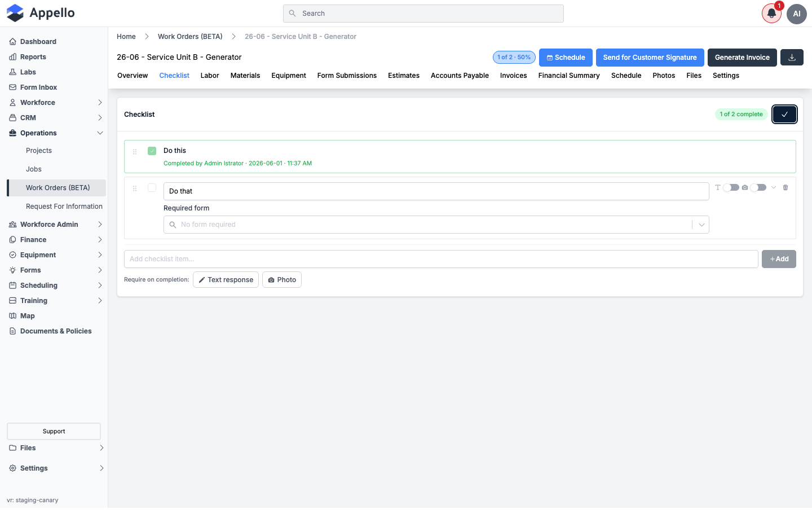Open Jobs under Operations
The height and width of the screenshot is (518, 812).
click(34, 169)
